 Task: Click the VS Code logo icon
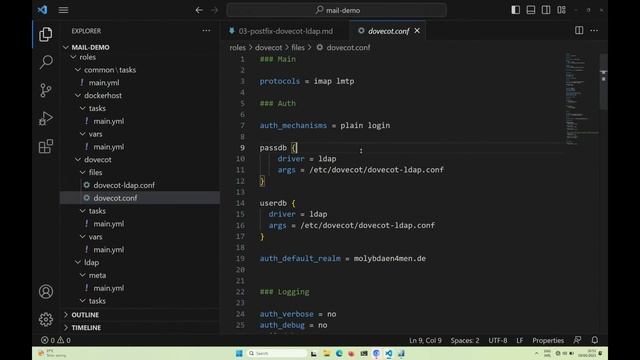click(42, 10)
